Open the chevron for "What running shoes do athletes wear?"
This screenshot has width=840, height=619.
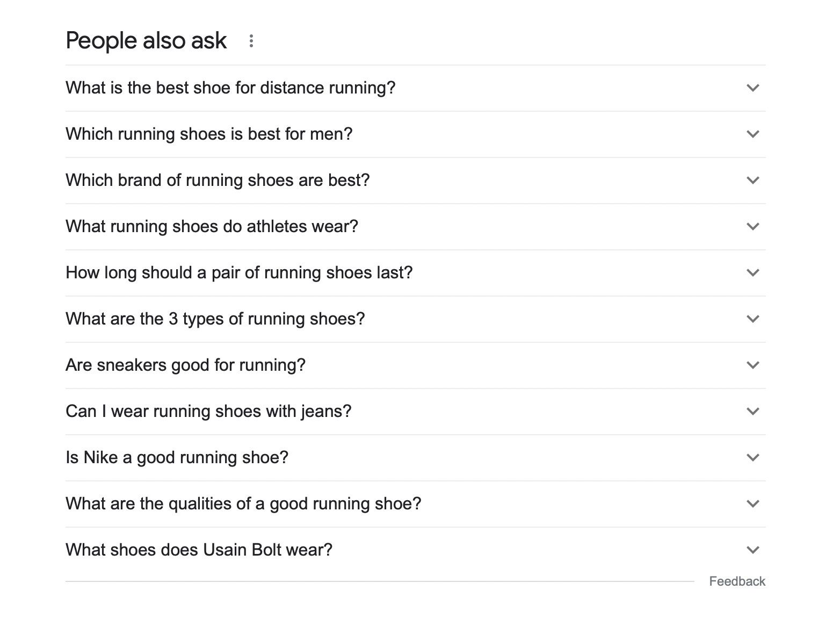(754, 227)
